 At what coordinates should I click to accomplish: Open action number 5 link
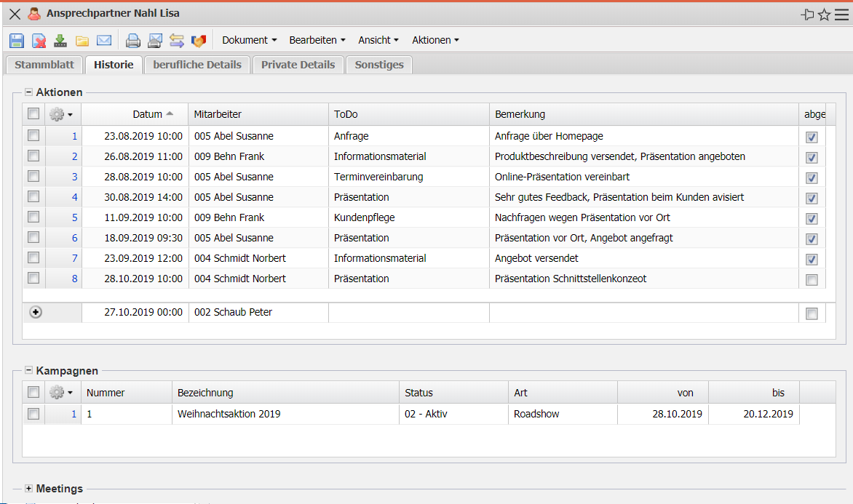[x=74, y=217]
